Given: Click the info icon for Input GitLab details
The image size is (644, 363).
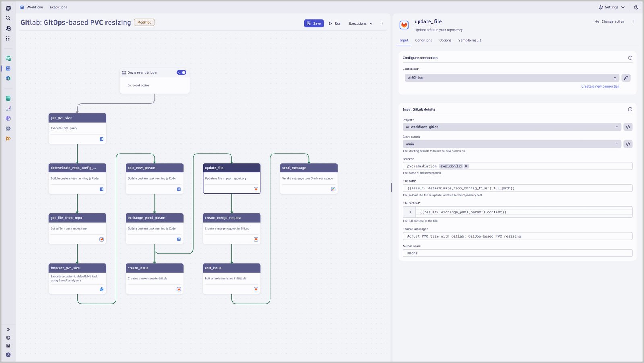Looking at the screenshot, I should (x=630, y=109).
